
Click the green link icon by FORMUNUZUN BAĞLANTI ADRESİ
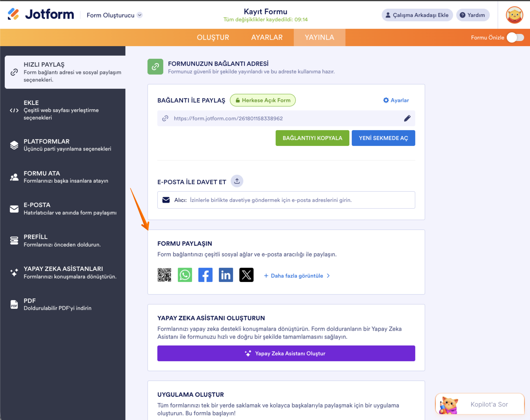[x=155, y=67]
